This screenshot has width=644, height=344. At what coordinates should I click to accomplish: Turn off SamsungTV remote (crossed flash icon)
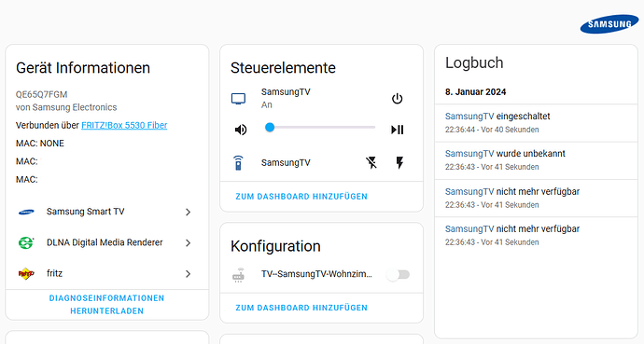point(371,163)
